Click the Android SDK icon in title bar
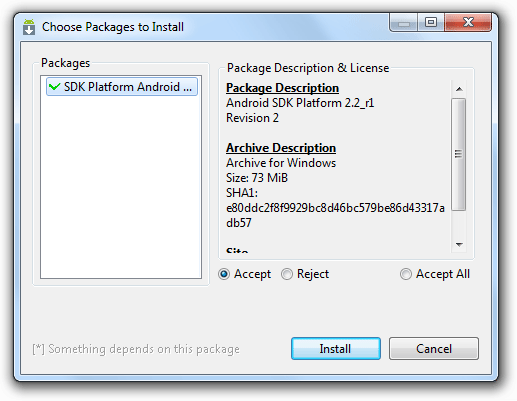 tap(29, 27)
